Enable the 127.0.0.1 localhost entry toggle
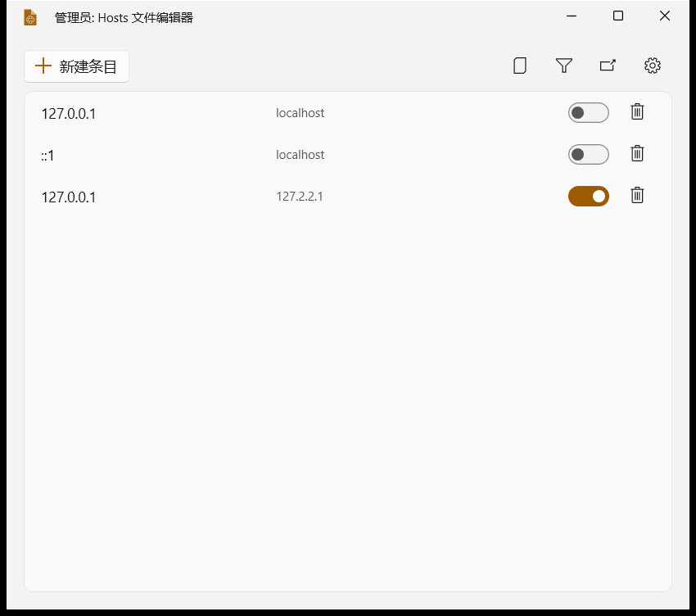The height and width of the screenshot is (616, 696). 589,113
